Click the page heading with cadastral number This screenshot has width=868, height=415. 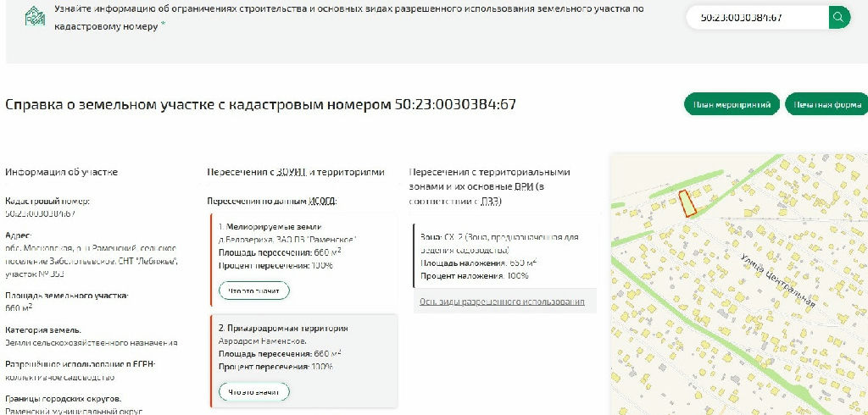(x=261, y=104)
